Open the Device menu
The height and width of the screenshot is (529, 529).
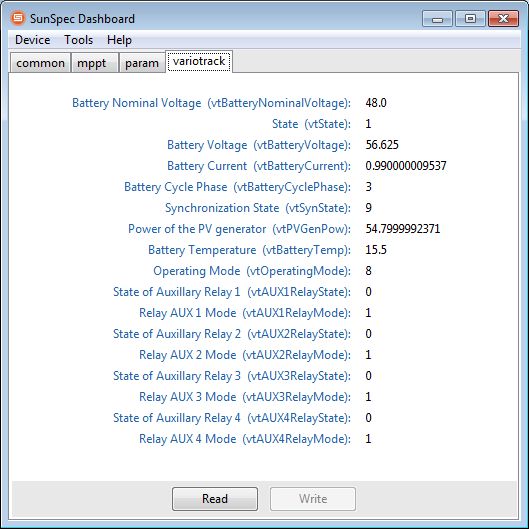[33, 40]
